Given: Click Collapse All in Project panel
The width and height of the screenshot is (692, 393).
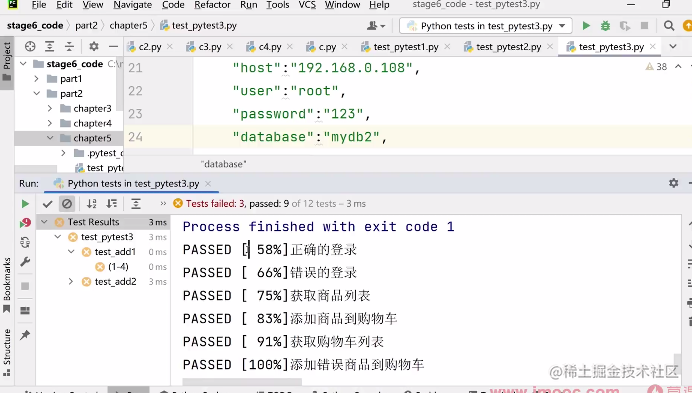Looking at the screenshot, I should point(69,46).
